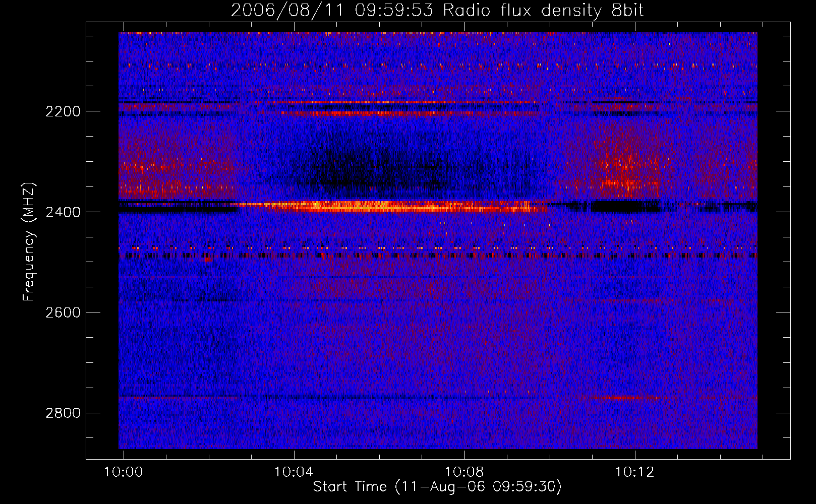Click the plot title "2006/08/11 09:59:53 Radio flux density 8bit"

coord(437,10)
